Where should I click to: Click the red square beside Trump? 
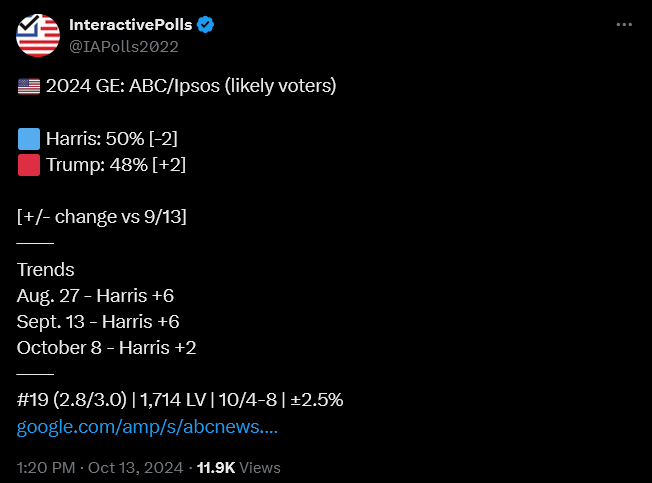[29, 165]
